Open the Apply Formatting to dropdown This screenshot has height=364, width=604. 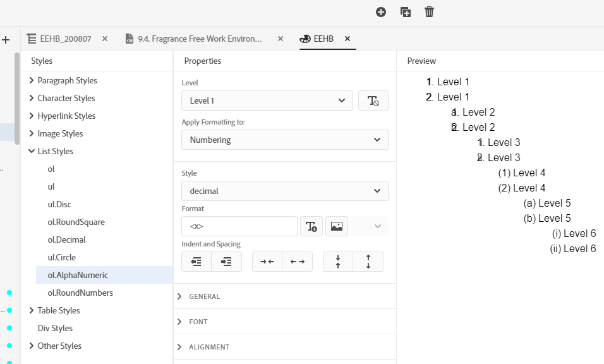(284, 140)
